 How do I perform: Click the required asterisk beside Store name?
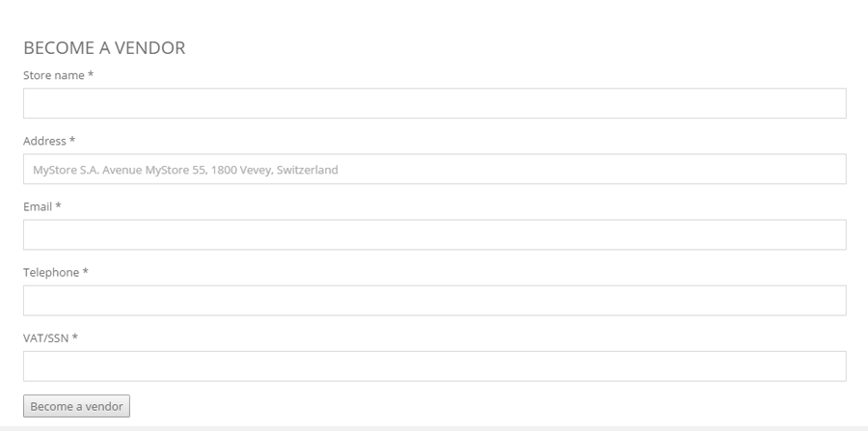91,74
